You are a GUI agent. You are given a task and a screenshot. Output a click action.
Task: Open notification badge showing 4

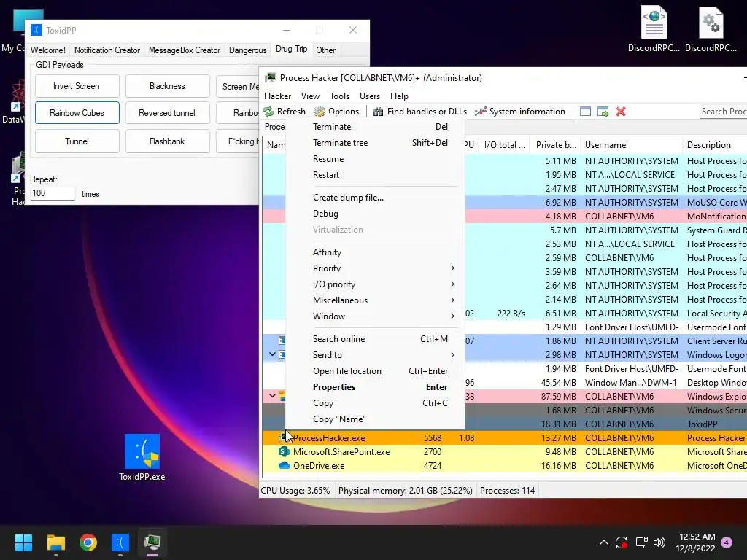tap(727, 542)
